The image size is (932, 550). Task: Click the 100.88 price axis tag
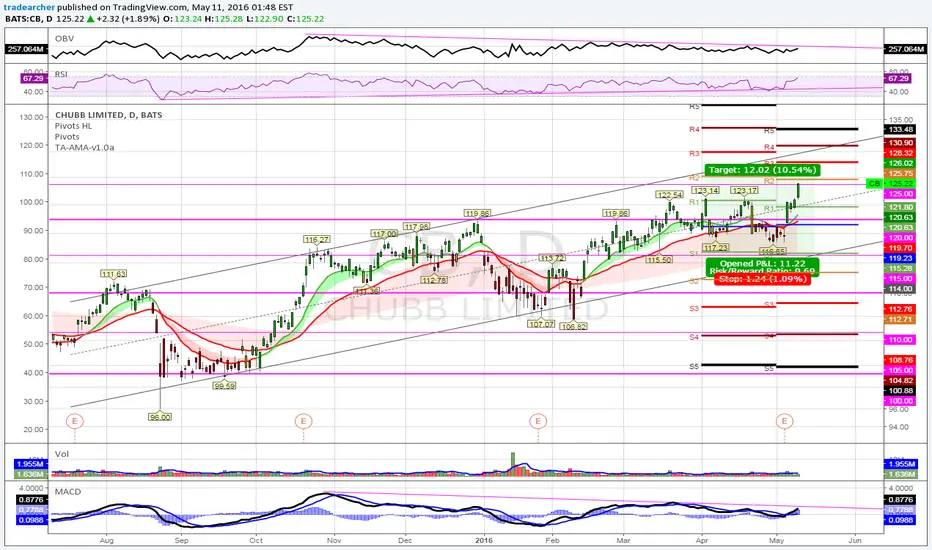900,391
